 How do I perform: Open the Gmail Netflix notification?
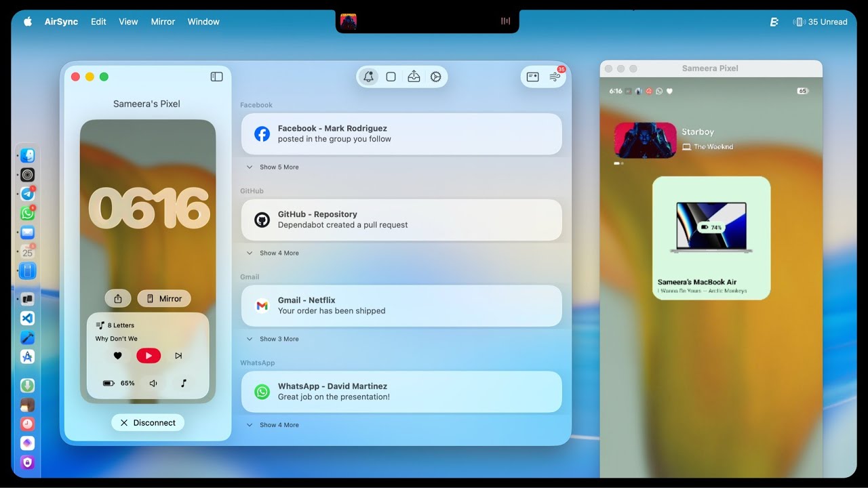(x=401, y=306)
